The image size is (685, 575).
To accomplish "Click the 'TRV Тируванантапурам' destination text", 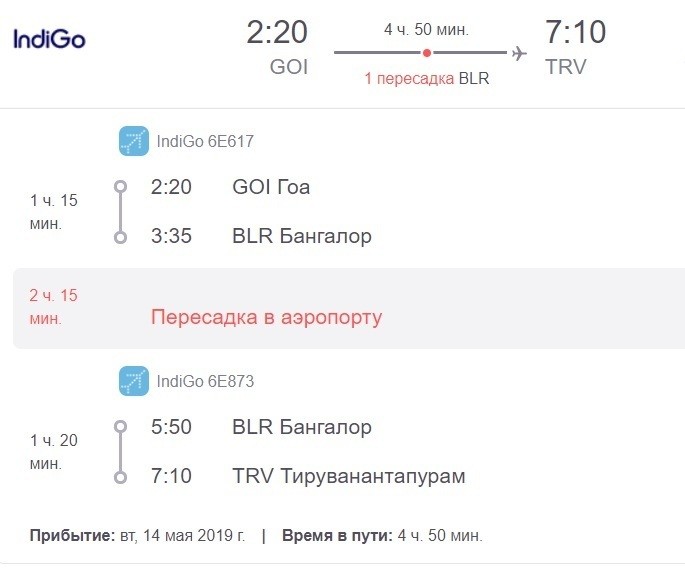I will pyautogui.click(x=348, y=477).
